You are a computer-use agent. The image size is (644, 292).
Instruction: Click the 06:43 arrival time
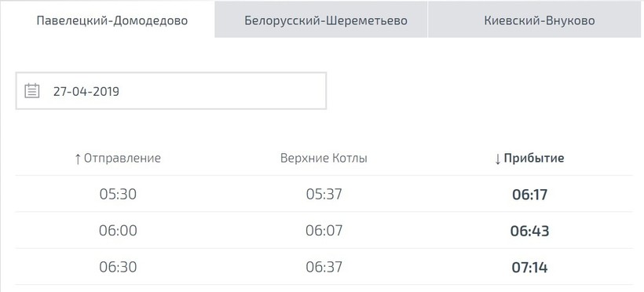530,231
